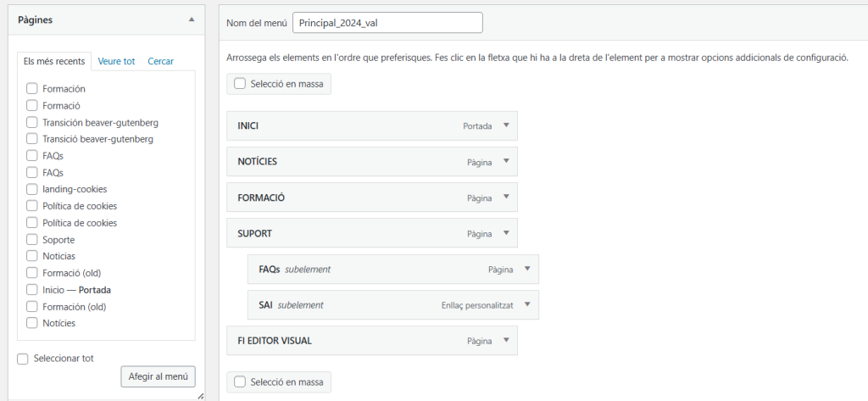Expand the INICI menu item arrow
Image resolution: width=868 pixels, height=401 pixels.
pos(506,125)
